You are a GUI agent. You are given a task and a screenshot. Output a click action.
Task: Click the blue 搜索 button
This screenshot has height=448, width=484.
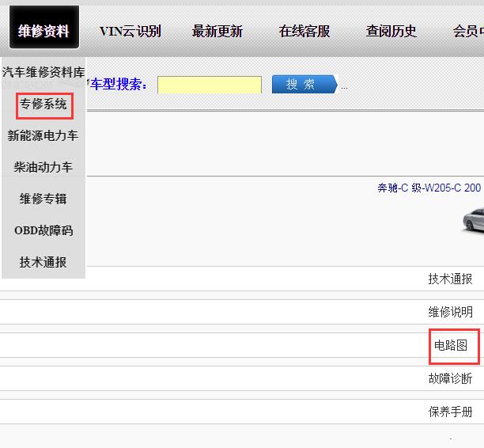point(304,84)
